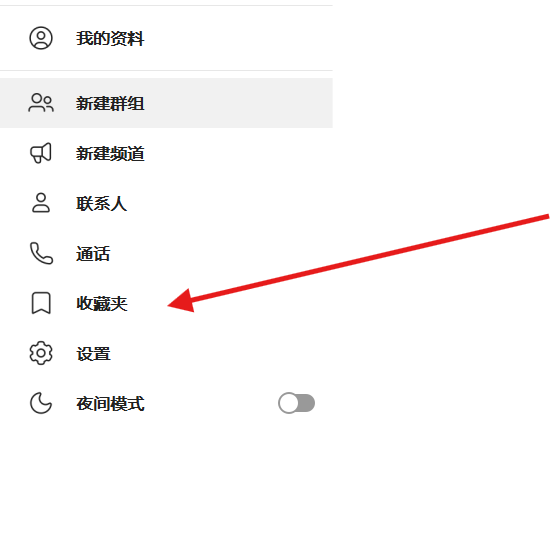Viewport: 550px width, 542px height.
Task: Click the red arrow tip pointing at 收藏夹
Action: [170, 305]
